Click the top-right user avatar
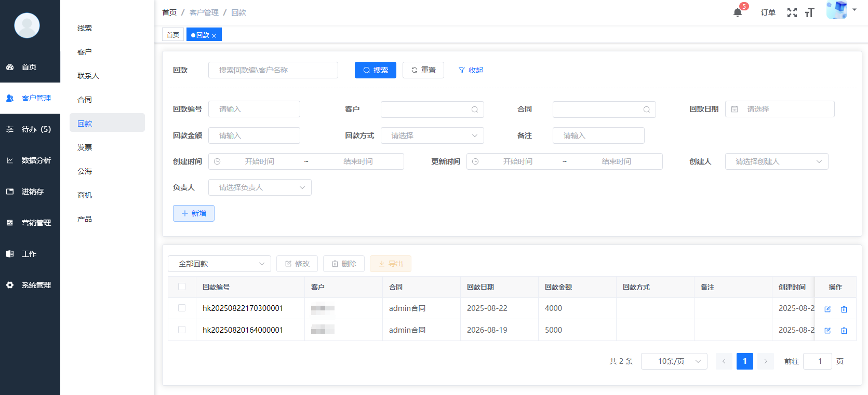Viewport: 868px width, 395px height. (837, 10)
